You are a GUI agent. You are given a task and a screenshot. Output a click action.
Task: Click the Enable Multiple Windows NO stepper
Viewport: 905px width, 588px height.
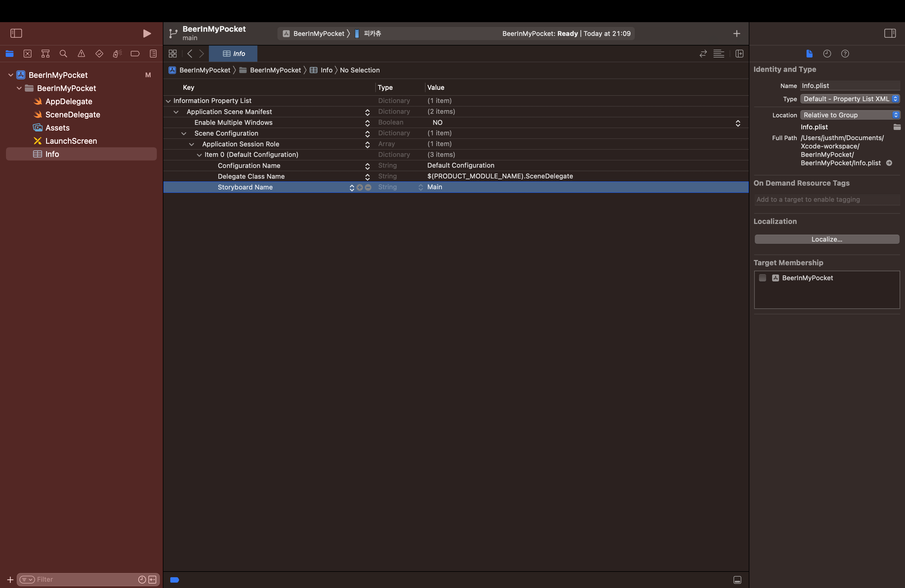(x=738, y=123)
